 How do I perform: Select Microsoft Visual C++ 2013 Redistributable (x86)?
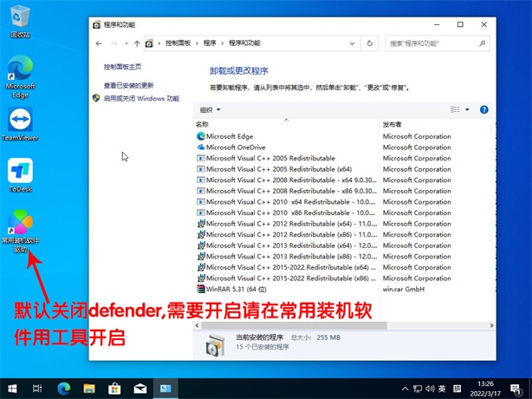tap(287, 256)
